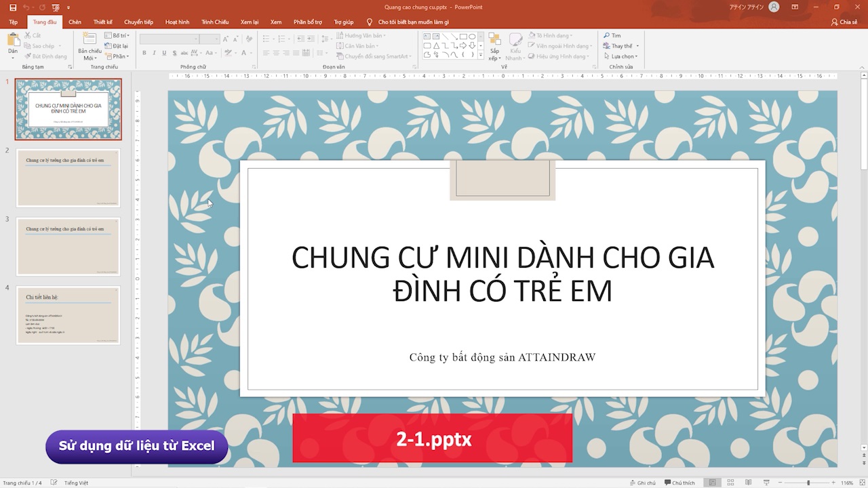
Task: Toggle Comments (Chú thích) pane
Action: pyautogui.click(x=679, y=483)
